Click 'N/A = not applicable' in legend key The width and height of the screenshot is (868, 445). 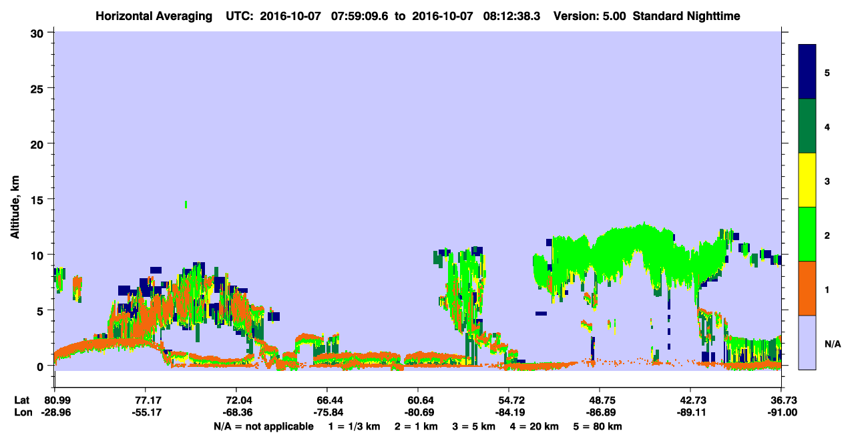pos(263,426)
